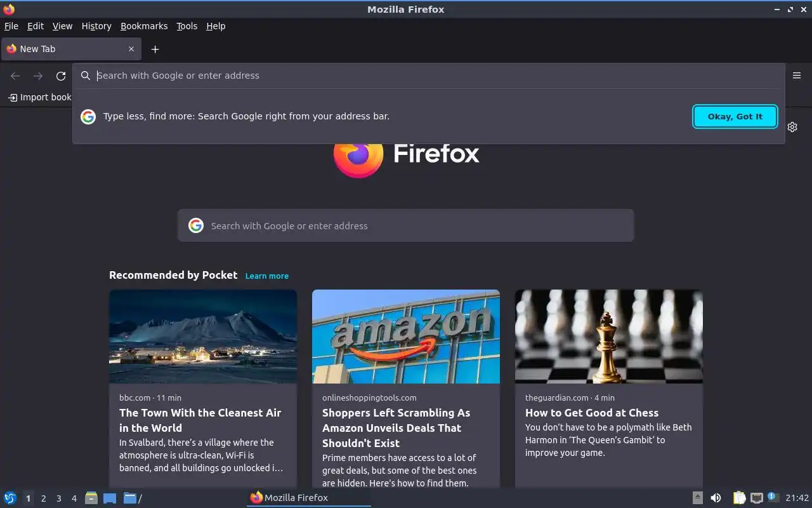The image size is (812, 508).
Task: Click the update notification tray icon
Action: 773,497
